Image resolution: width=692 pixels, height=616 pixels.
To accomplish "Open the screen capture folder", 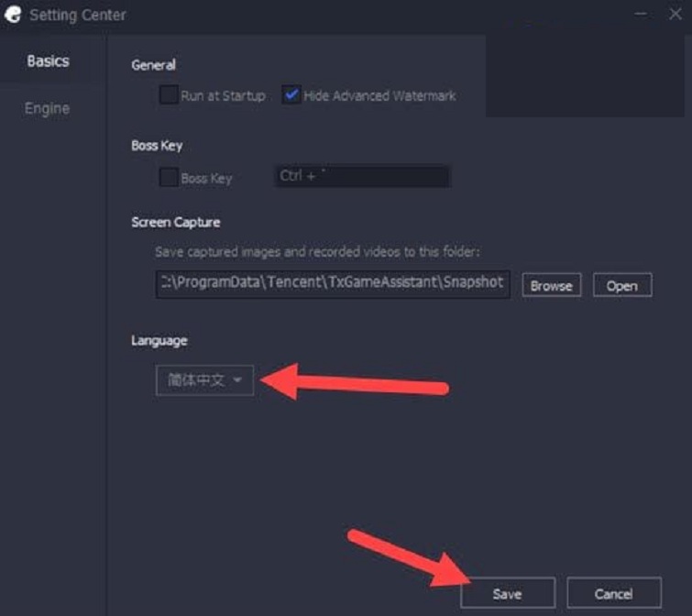I will point(621,285).
